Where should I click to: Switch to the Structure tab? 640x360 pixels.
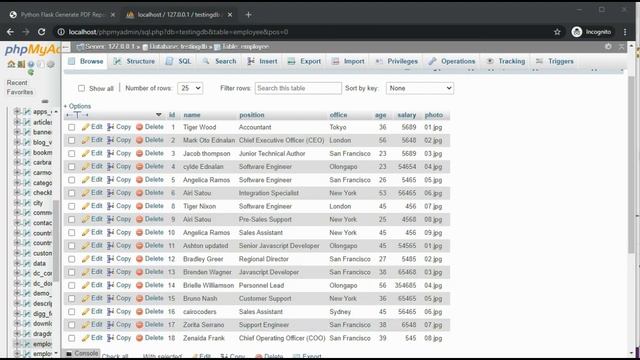click(134, 61)
